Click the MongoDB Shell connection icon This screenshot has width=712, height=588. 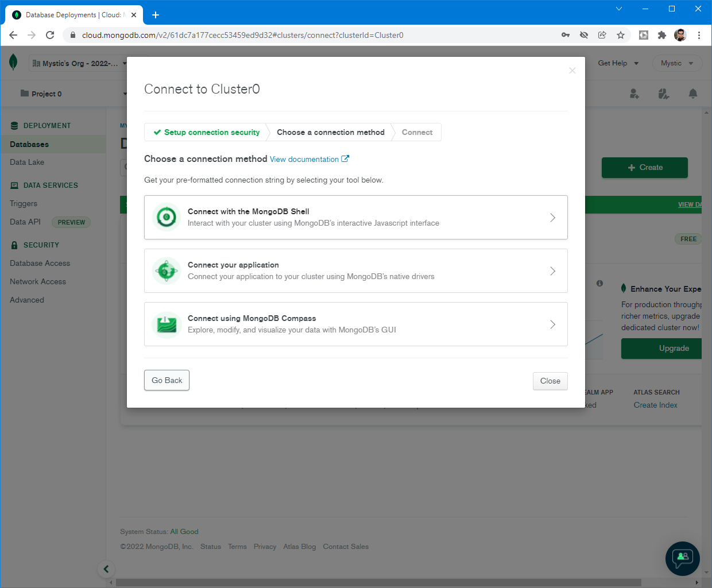[x=167, y=217]
